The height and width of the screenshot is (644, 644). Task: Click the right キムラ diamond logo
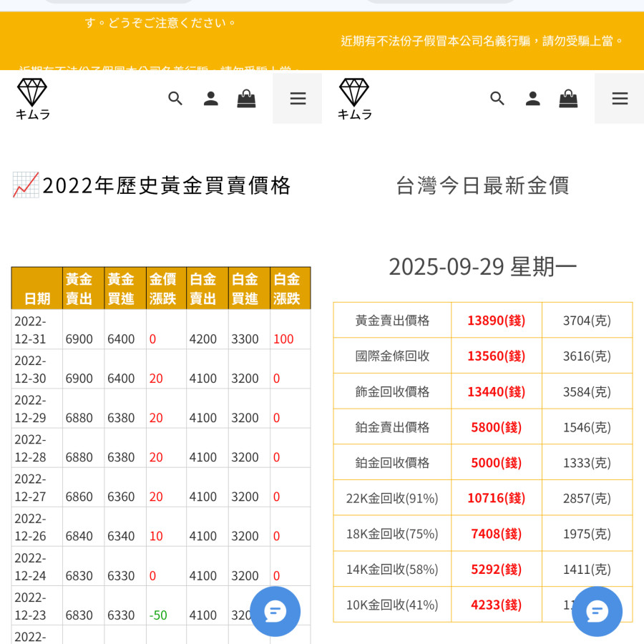click(354, 99)
